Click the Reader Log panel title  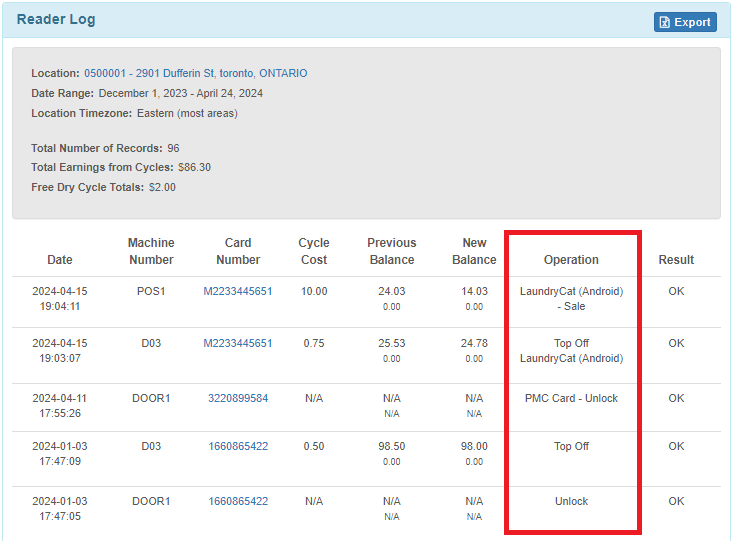[x=56, y=19]
